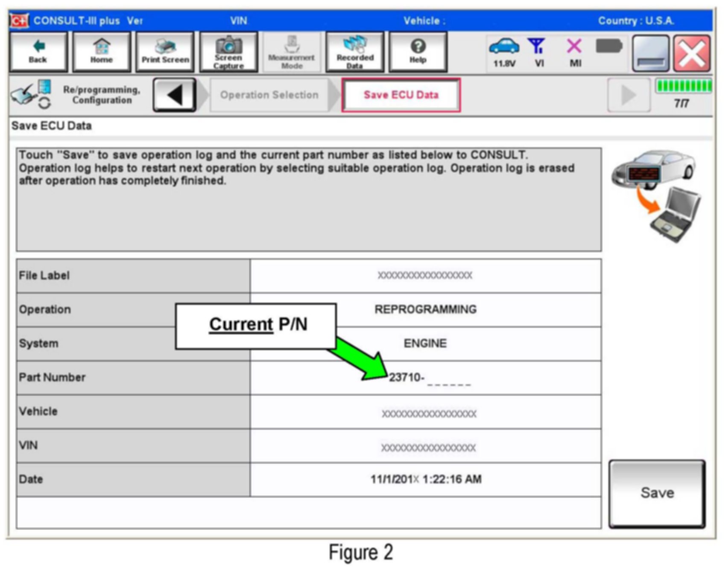Open the Help button

click(x=418, y=52)
